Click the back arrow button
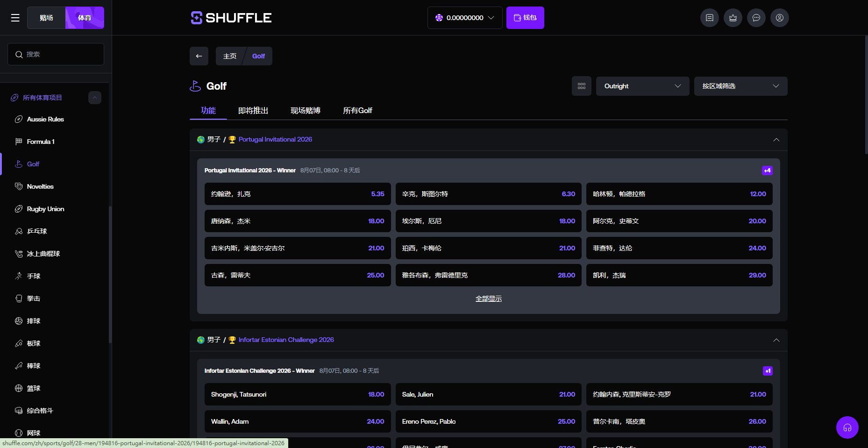The image size is (868, 448). click(199, 56)
